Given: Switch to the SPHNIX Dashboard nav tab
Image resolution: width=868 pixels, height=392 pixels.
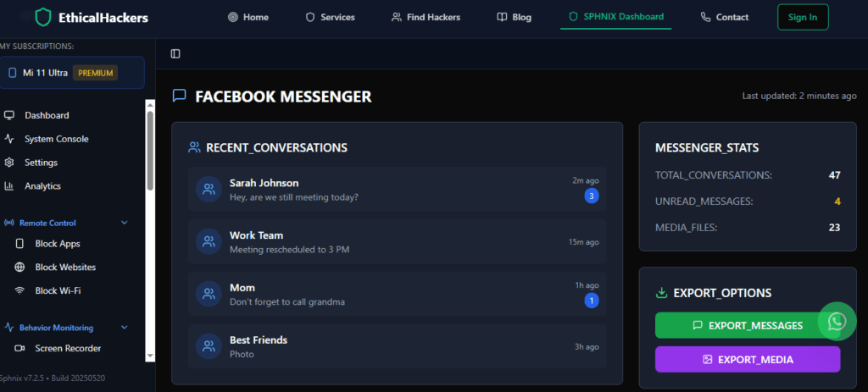Looking at the screenshot, I should click(x=615, y=17).
